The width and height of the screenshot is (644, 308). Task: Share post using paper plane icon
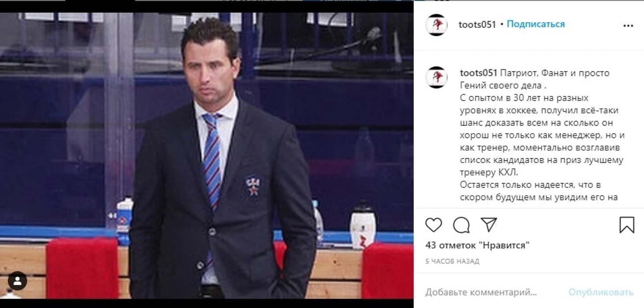tap(489, 225)
